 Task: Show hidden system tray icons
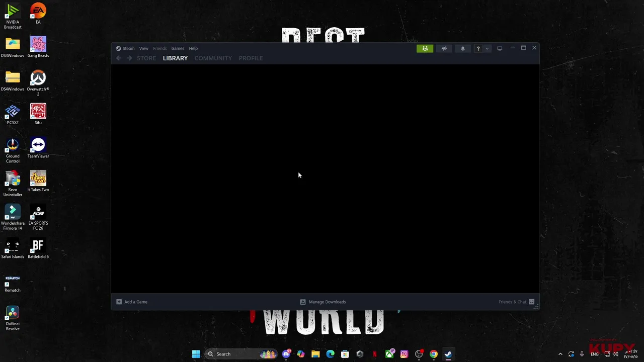(x=560, y=354)
